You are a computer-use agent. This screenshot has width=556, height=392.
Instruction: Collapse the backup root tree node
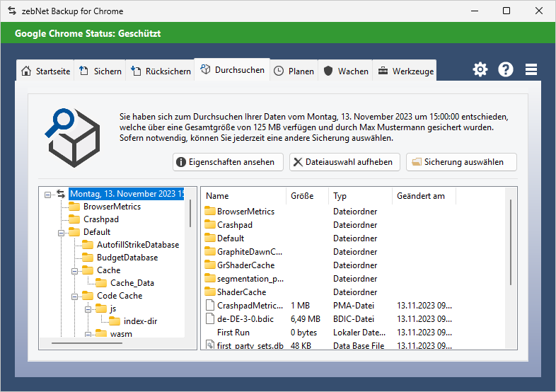point(47,195)
